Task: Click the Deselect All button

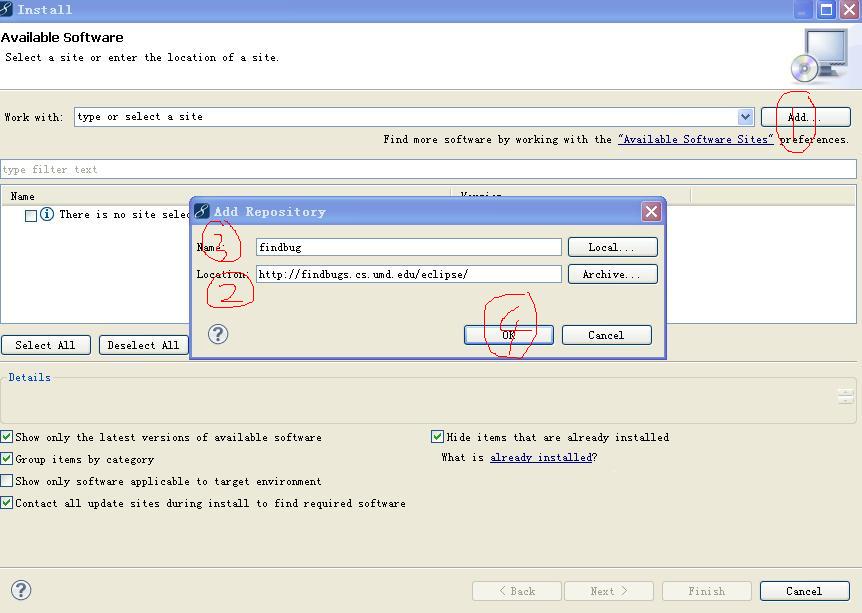Action: pos(143,345)
